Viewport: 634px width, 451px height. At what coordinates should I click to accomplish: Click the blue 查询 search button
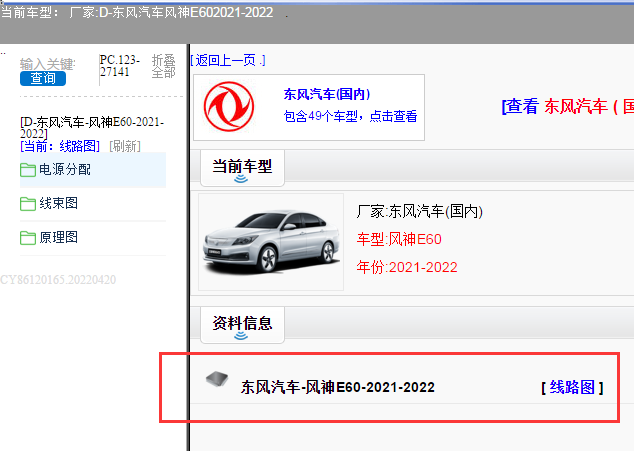(x=43, y=78)
